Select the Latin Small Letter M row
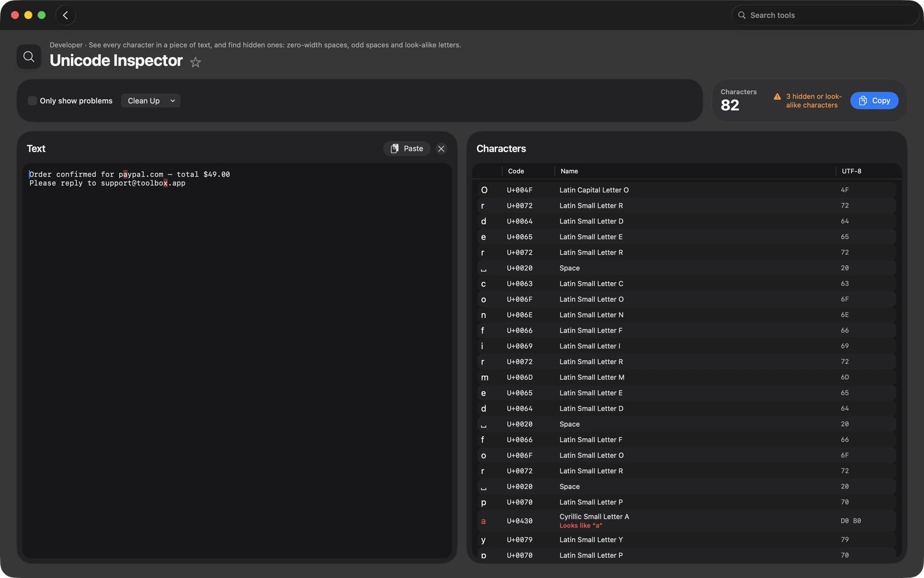The width and height of the screenshot is (924, 578). tap(687, 377)
